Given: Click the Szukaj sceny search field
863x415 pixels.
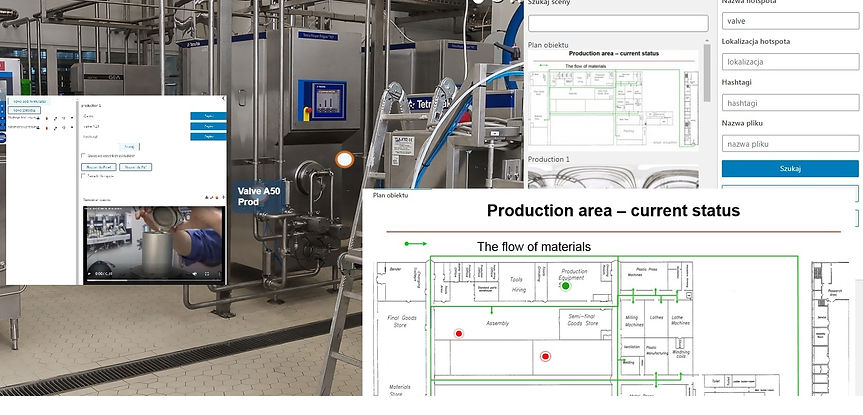Looking at the screenshot, I should (618, 23).
